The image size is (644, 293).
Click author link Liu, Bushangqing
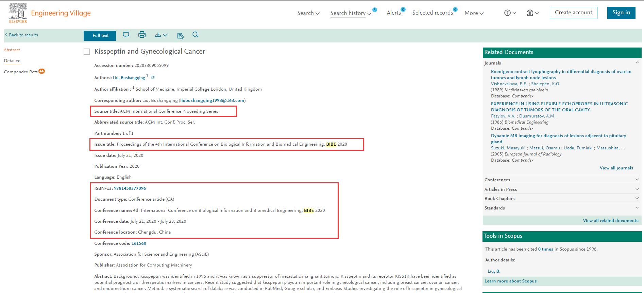129,78
